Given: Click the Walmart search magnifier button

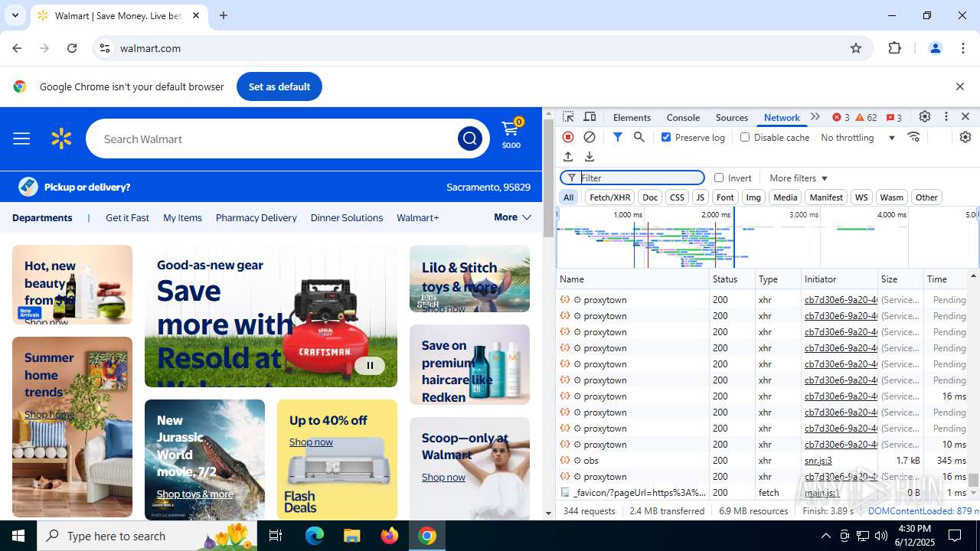Looking at the screenshot, I should [469, 139].
